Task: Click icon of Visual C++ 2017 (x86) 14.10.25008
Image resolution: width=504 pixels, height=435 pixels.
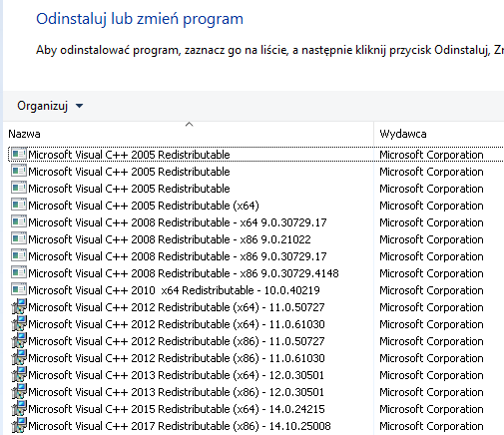Action: pos(19,425)
